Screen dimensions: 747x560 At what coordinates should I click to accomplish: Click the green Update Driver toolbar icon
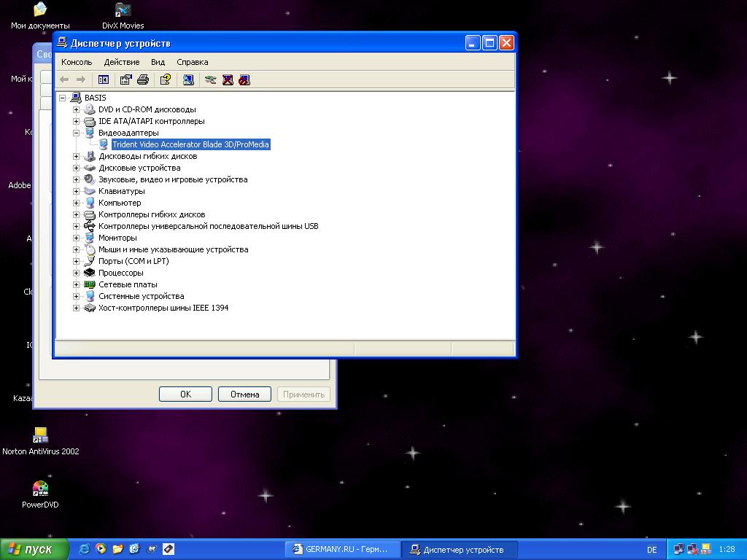click(210, 80)
